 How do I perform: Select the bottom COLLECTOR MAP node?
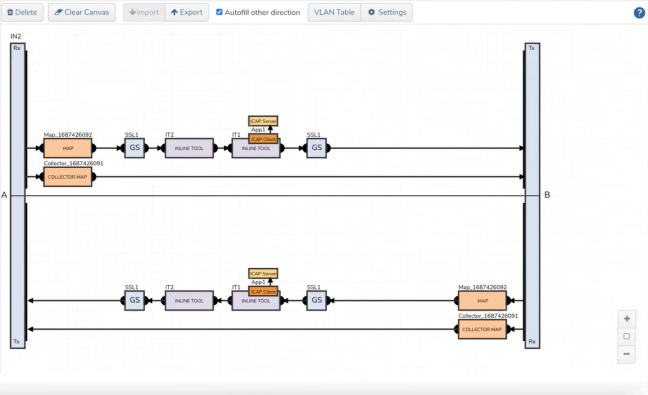pyautogui.click(x=482, y=329)
